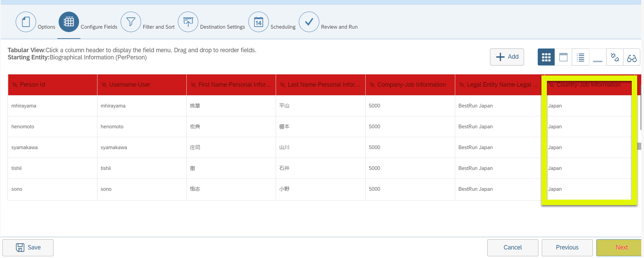Select the Configure Fields step icon

[69, 22]
